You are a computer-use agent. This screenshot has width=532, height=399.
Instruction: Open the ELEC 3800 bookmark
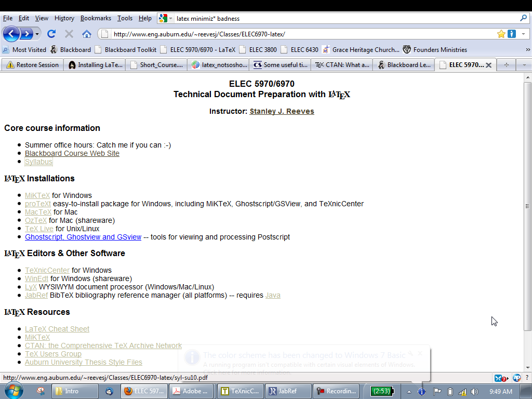(x=258, y=49)
